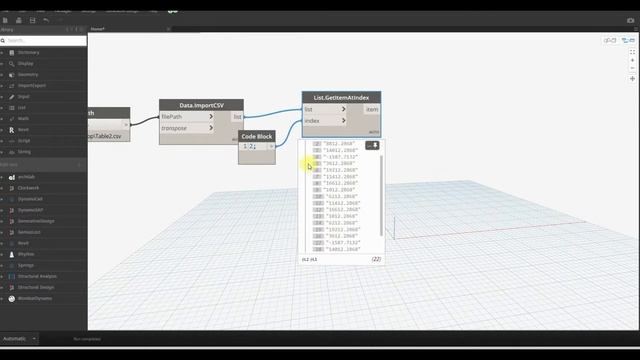Image resolution: width=640 pixels, height=360 pixels.
Task: Click the Run completed status text
Action: click(x=87, y=339)
